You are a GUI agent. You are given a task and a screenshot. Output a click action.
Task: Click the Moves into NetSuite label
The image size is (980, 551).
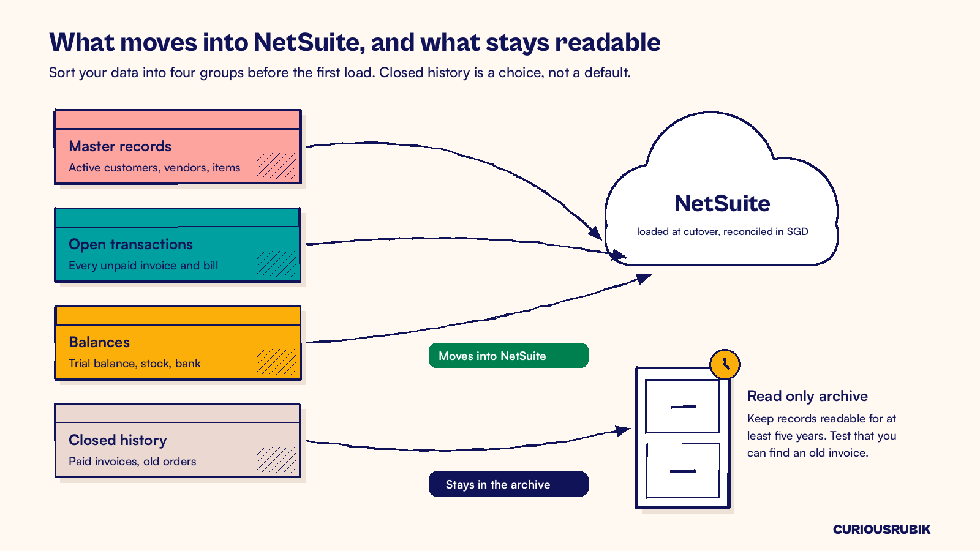(x=508, y=356)
